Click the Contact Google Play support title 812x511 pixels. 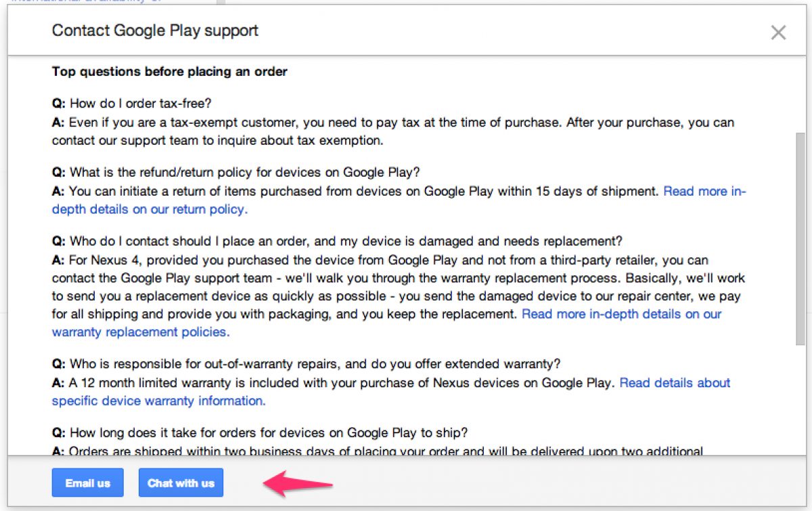(x=155, y=30)
